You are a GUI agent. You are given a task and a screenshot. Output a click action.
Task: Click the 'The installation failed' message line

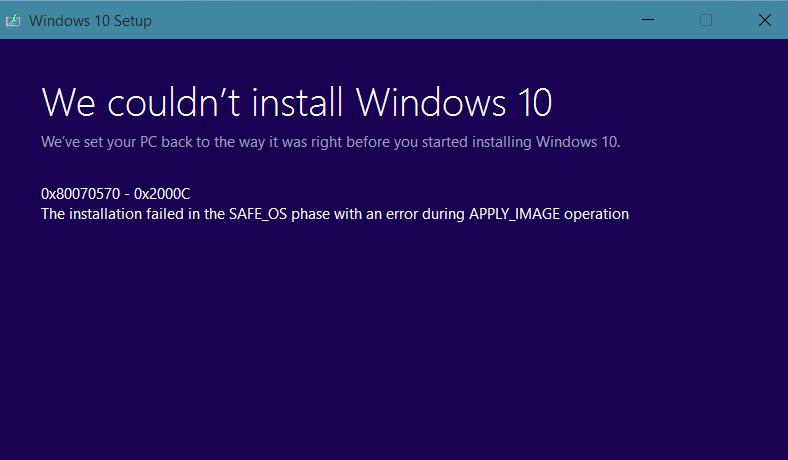pyautogui.click(x=335, y=214)
